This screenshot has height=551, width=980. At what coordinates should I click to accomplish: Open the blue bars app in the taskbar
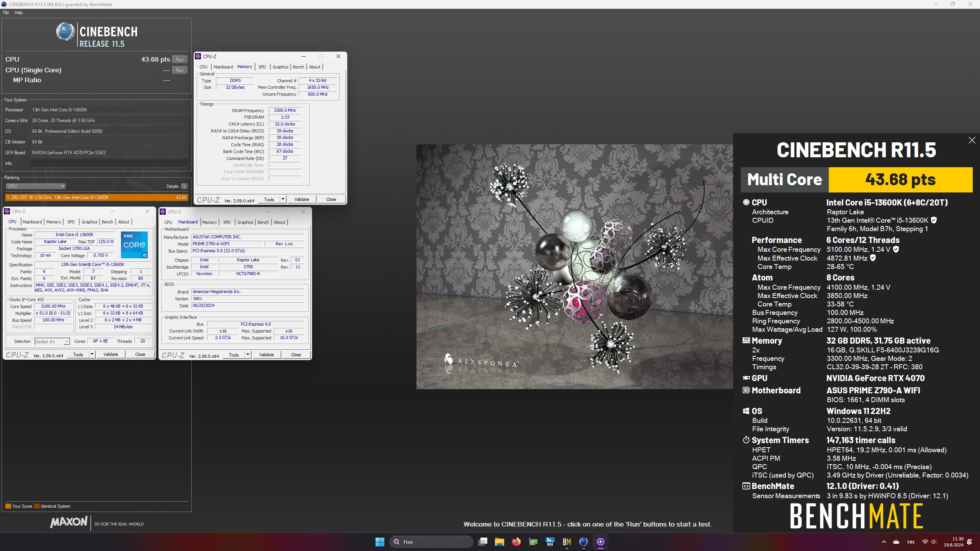pyautogui.click(x=550, y=542)
